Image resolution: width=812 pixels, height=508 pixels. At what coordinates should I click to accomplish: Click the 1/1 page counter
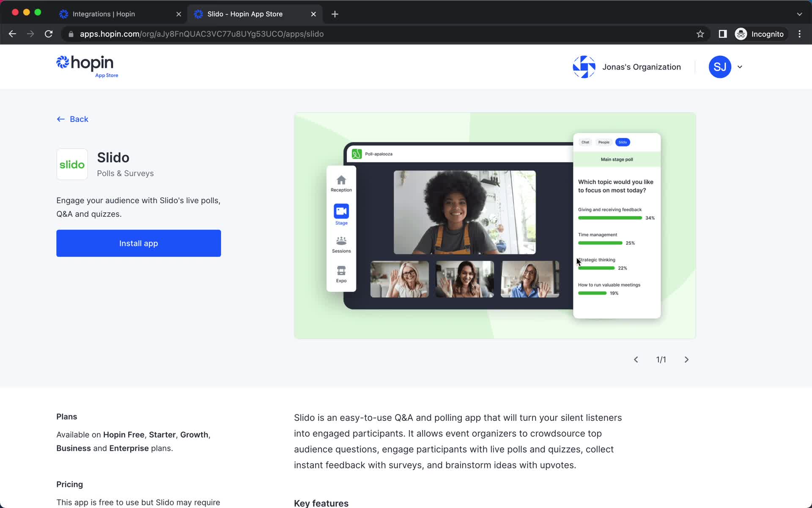(661, 359)
